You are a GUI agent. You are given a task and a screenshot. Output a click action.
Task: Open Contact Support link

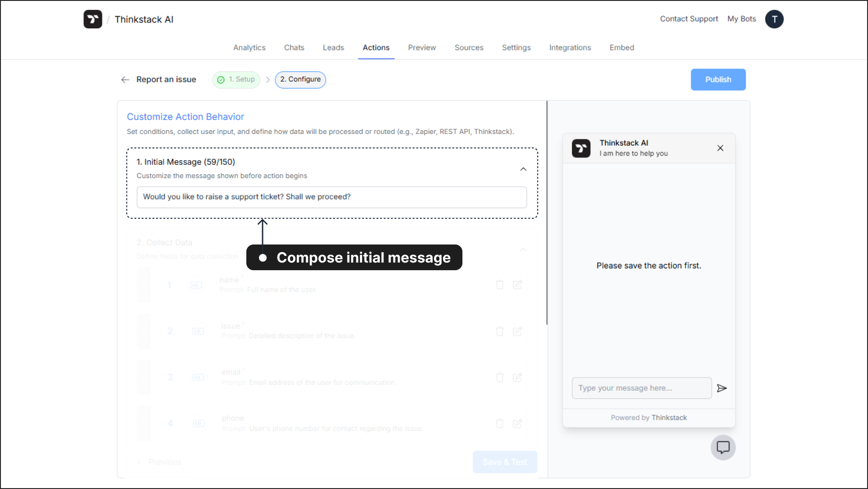(689, 19)
